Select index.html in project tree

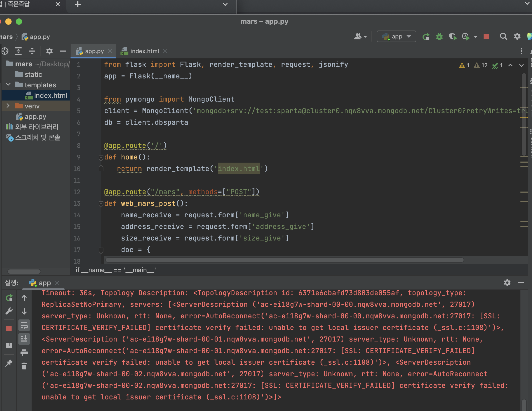pyautogui.click(x=36, y=96)
